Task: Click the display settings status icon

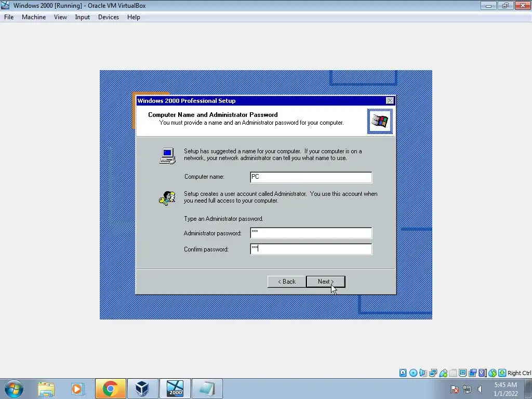Action: pyautogui.click(x=462, y=373)
